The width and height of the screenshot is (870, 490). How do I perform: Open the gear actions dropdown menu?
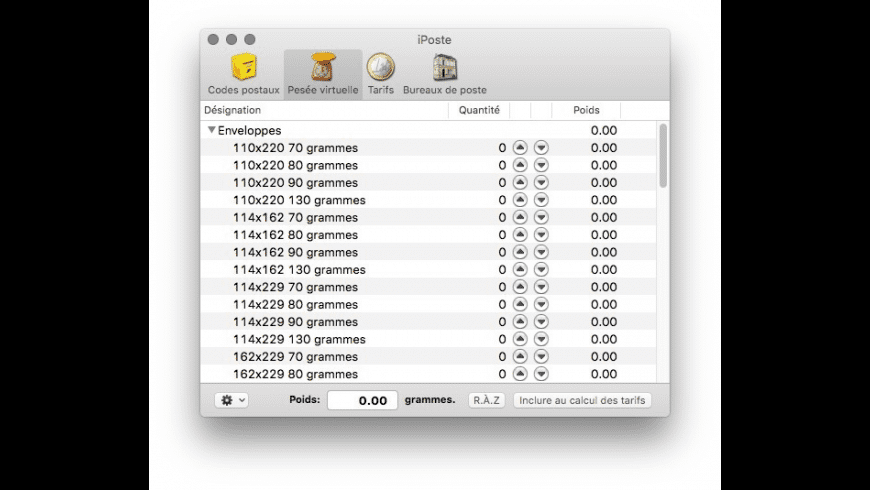tap(232, 400)
